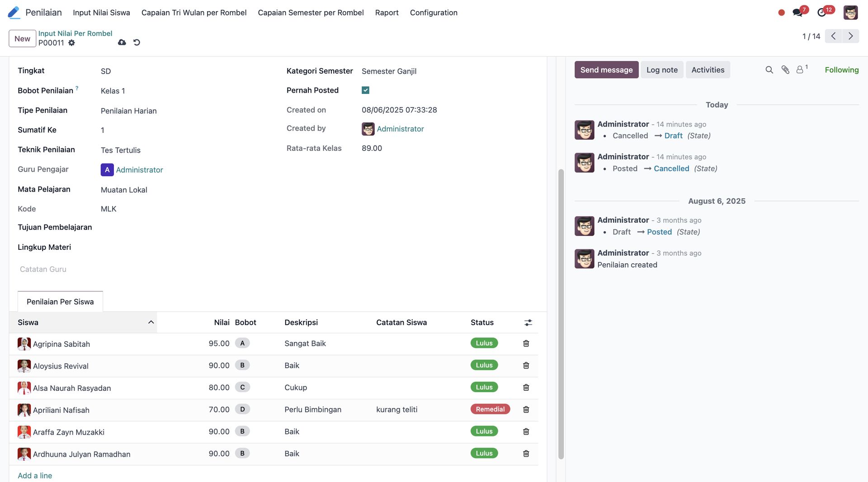Go to the next record arrow
Image resolution: width=868 pixels, height=482 pixels.
(x=850, y=36)
